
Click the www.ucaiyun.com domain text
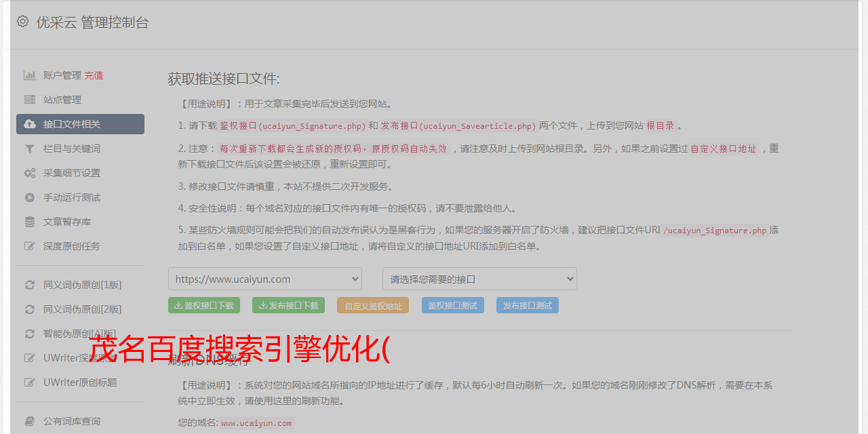pos(256,422)
